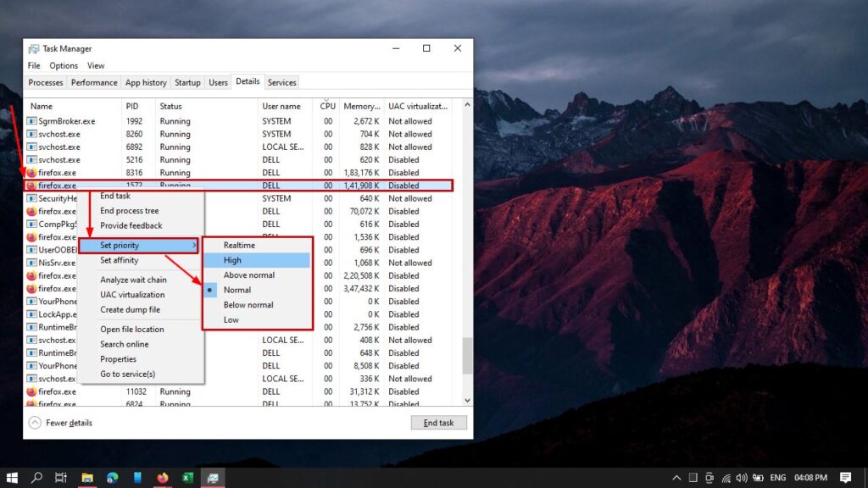Click the scroll up arrow of process list
Screen dimensions: 868x488
click(x=467, y=104)
